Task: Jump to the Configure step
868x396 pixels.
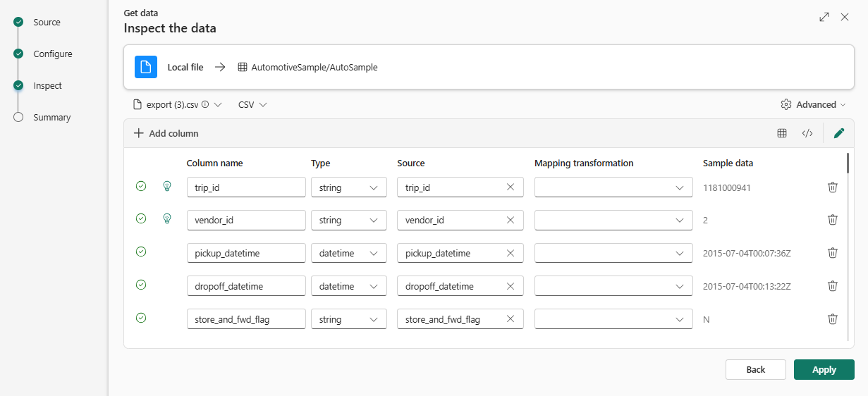Action: [52, 54]
